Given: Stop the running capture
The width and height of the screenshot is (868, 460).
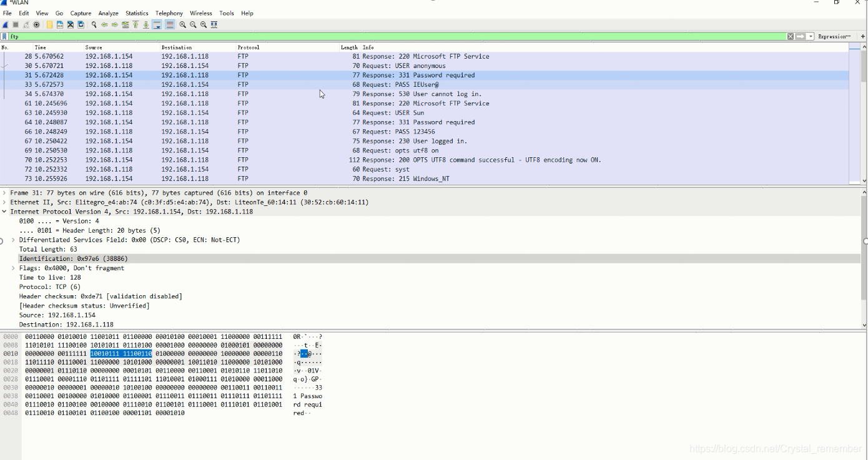Looking at the screenshot, I should click(16, 25).
